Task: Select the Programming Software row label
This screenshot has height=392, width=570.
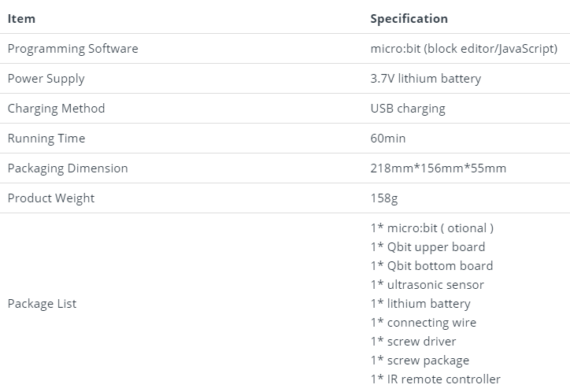Action: click(72, 49)
